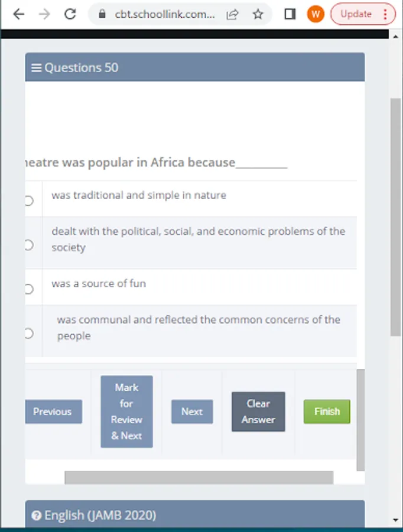Click the green Finish button
The width and height of the screenshot is (403, 532).
[x=327, y=411]
